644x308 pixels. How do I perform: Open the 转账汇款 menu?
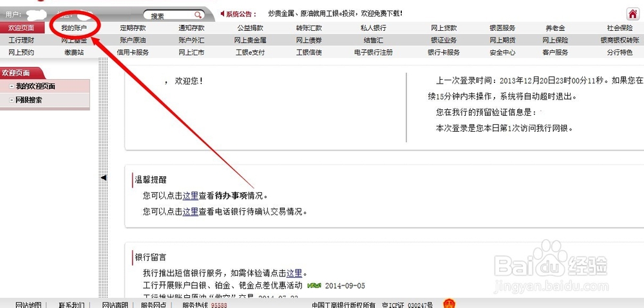click(309, 28)
